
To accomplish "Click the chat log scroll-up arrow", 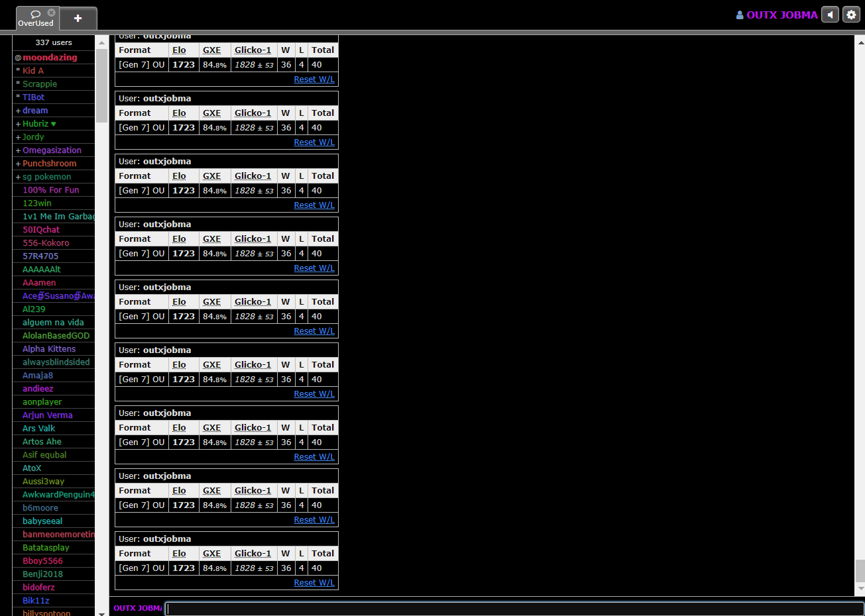I will point(860,42).
